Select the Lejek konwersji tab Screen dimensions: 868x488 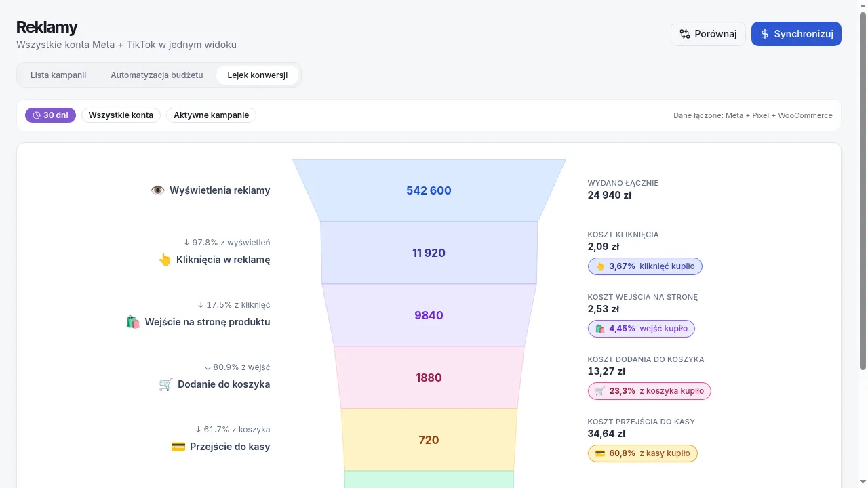tap(258, 75)
